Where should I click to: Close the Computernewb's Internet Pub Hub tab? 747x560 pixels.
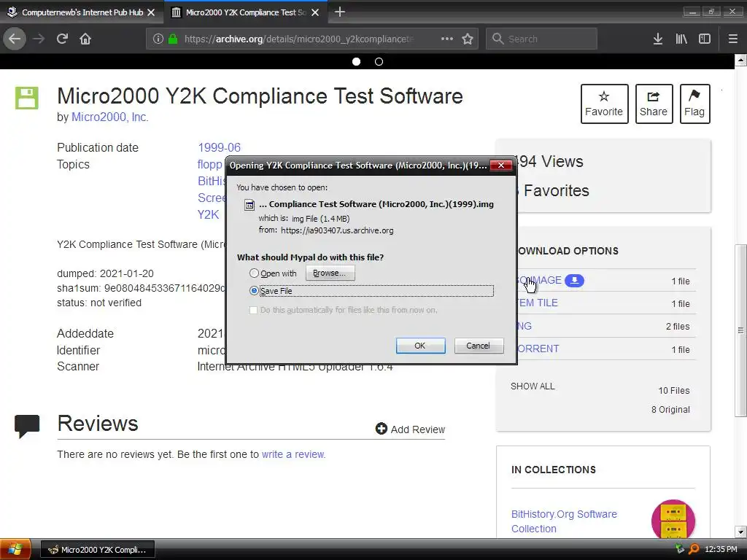[x=151, y=12]
